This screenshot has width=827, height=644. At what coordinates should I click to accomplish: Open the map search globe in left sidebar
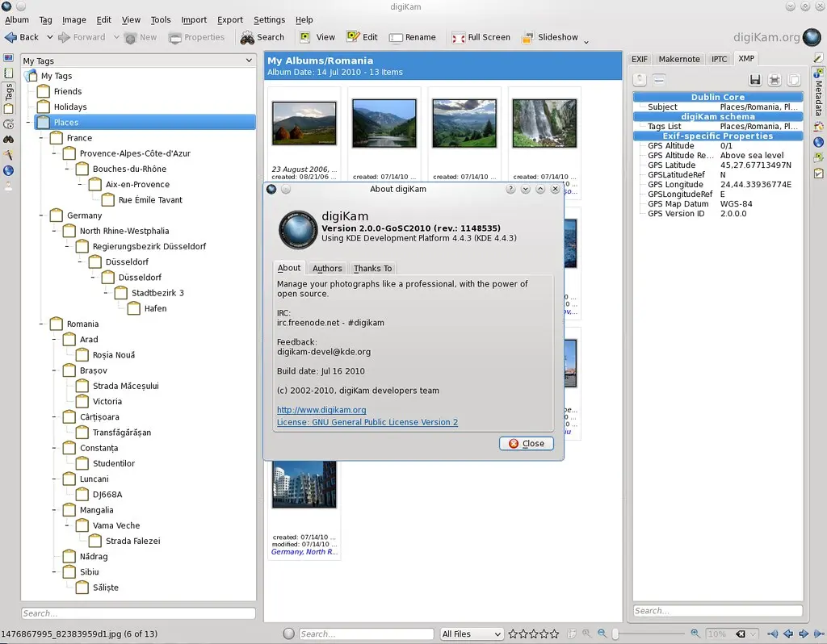pyautogui.click(x=8, y=170)
